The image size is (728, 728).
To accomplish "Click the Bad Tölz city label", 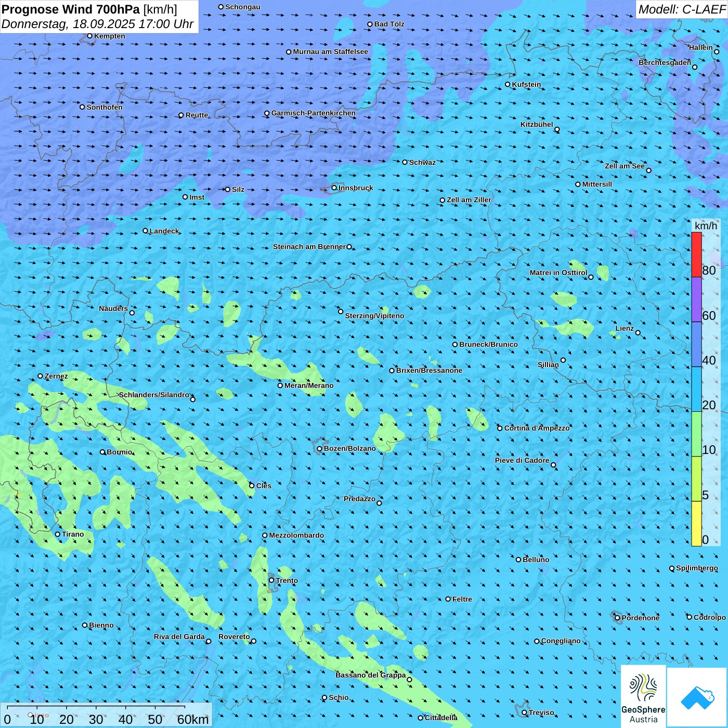I will 389,24.
